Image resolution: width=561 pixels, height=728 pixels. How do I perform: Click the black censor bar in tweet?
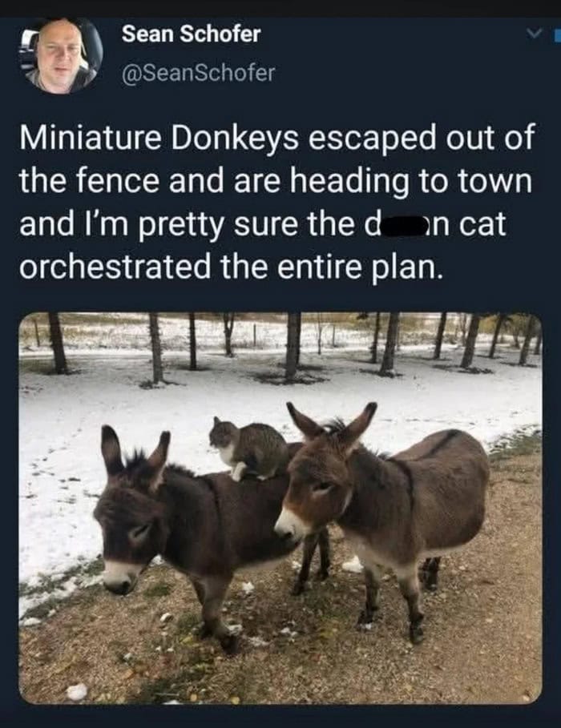[x=402, y=223]
